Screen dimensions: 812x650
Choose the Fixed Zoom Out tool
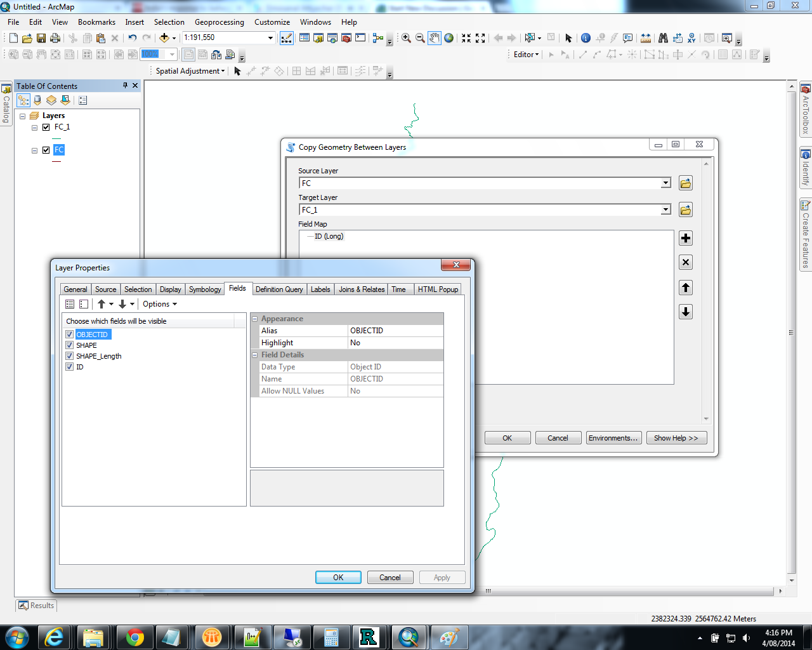pos(480,38)
